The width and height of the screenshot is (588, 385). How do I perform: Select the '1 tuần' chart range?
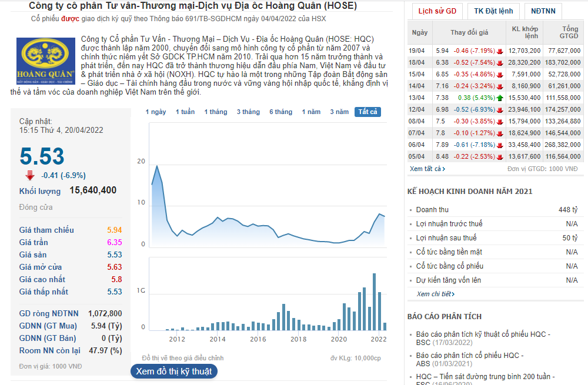185,112
